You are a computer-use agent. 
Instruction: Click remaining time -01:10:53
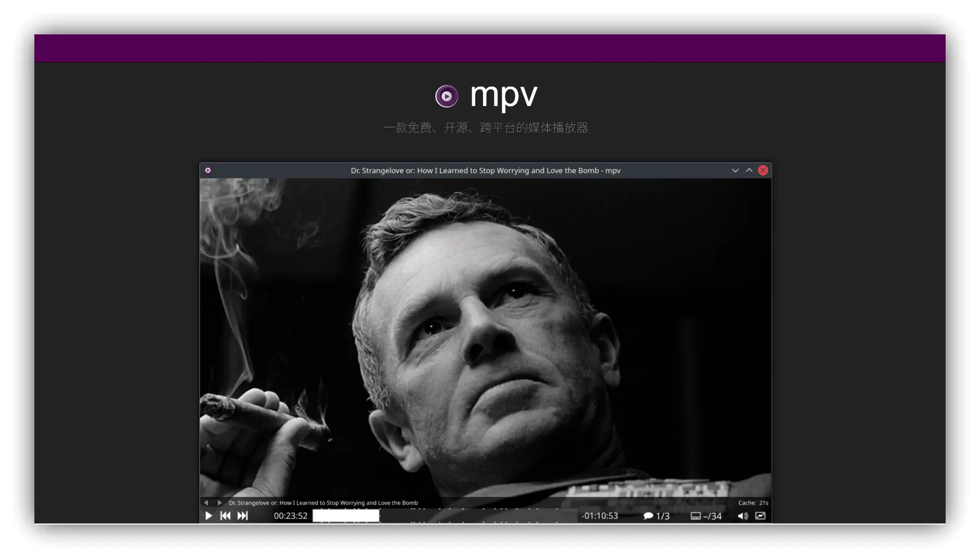[x=599, y=515]
